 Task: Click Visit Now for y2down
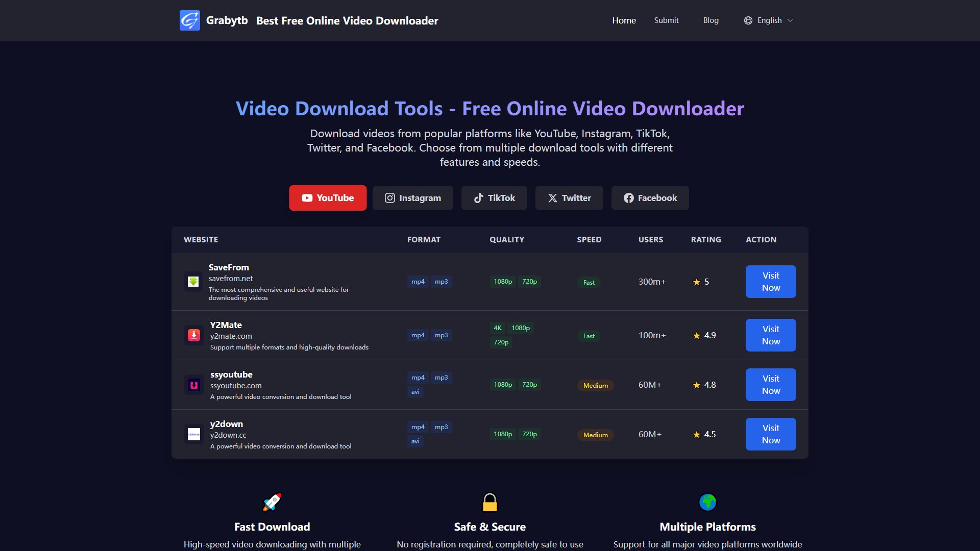tap(771, 434)
